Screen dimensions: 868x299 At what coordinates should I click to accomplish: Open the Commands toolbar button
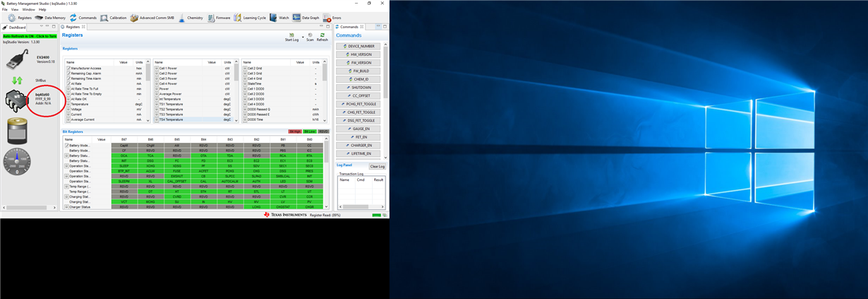[x=83, y=18]
